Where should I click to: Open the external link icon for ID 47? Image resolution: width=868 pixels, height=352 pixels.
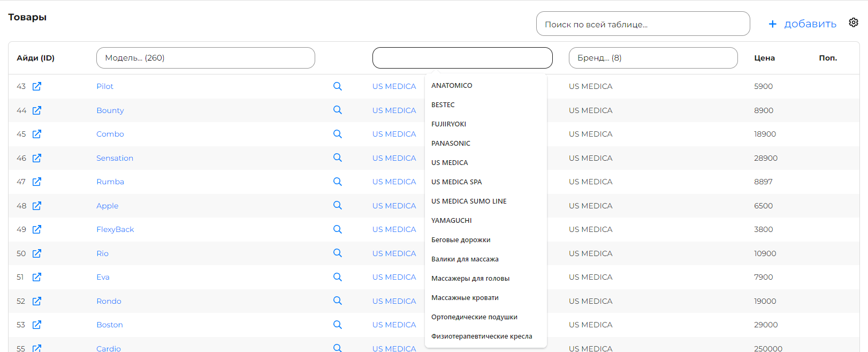click(37, 182)
